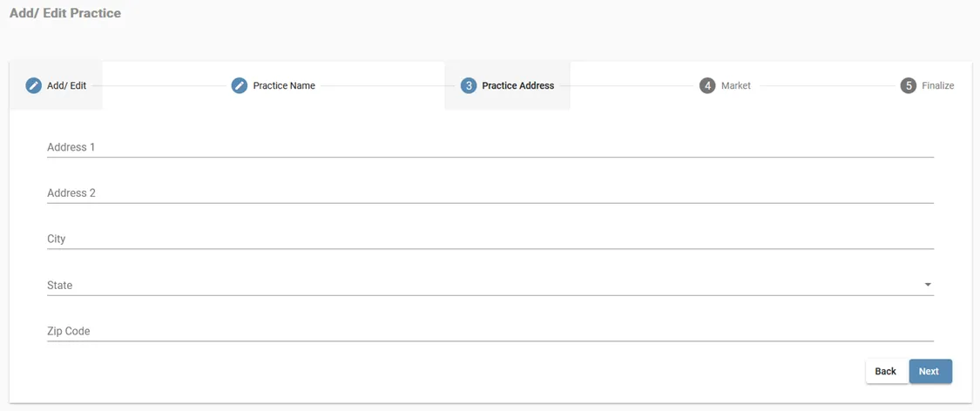Screen dimensions: 980x411
Task: Click the Add/ Edit Practice page heading
Action: pos(65,13)
